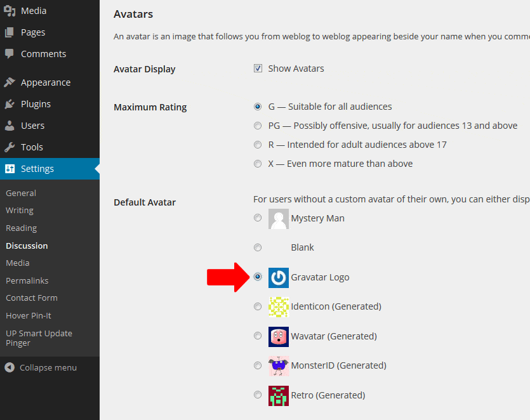Click the Plugins plug icon
The width and height of the screenshot is (530, 420).
click(10, 104)
